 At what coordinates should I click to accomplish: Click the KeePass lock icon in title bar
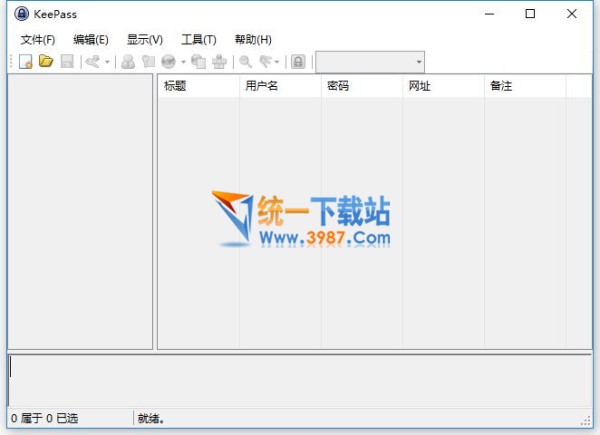point(21,14)
